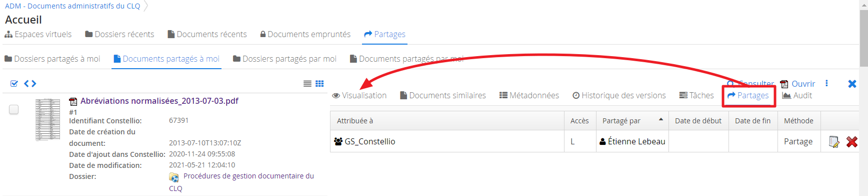Click the edit share pencil icon
Image resolution: width=868 pixels, height=196 pixels.
point(834,142)
